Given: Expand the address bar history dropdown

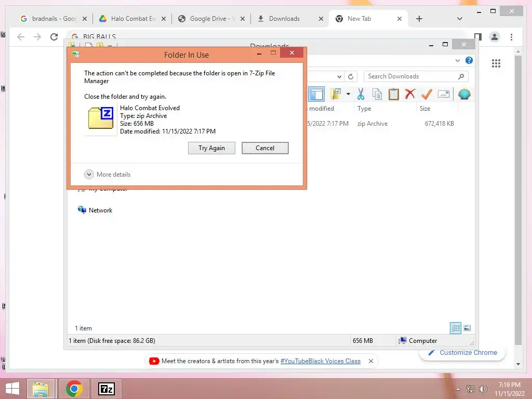Looking at the screenshot, I should [339, 77].
